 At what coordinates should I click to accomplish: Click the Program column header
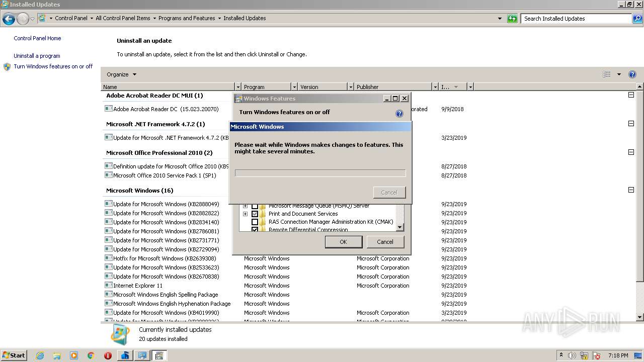(x=266, y=87)
